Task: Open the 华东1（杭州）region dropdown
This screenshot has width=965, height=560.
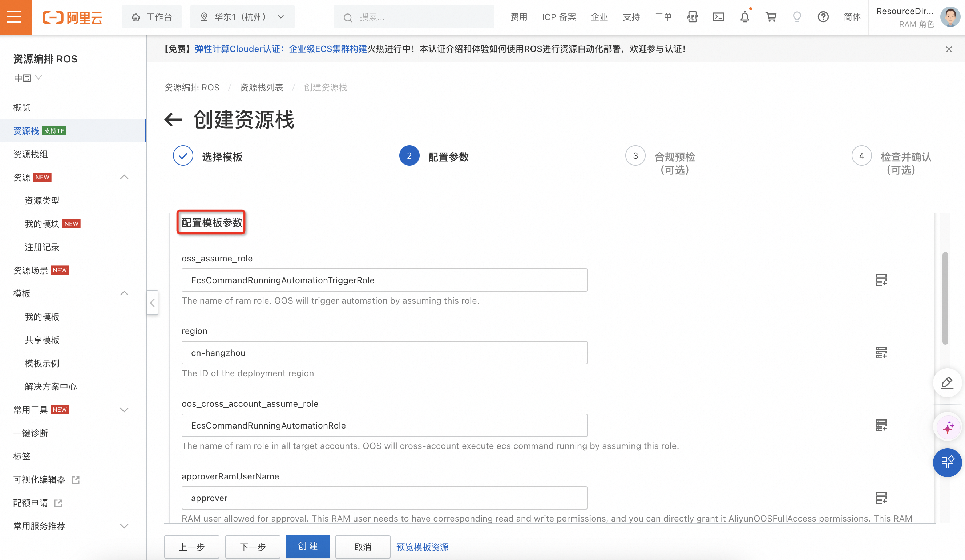Action: pyautogui.click(x=242, y=17)
